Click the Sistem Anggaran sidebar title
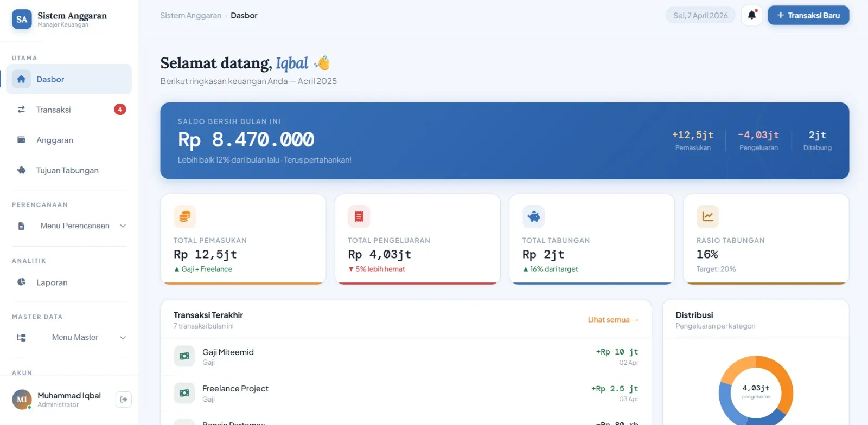The image size is (868, 425). (72, 16)
